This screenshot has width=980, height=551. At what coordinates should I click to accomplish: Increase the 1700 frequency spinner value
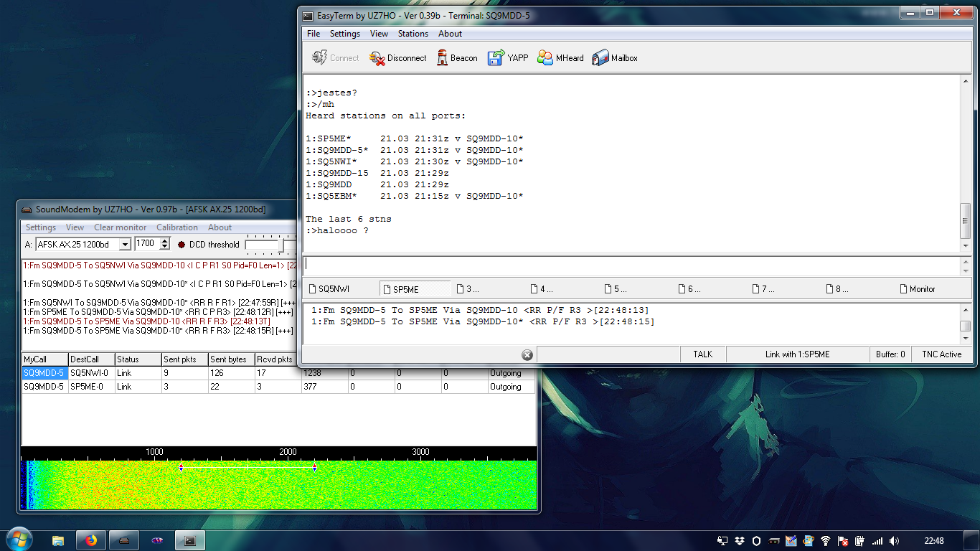coord(165,241)
